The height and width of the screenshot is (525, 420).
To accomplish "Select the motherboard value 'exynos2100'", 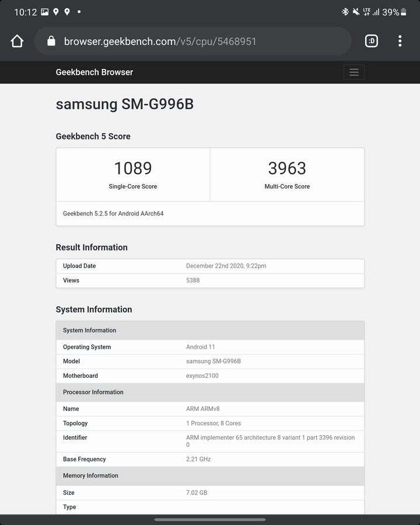I will pyautogui.click(x=202, y=376).
